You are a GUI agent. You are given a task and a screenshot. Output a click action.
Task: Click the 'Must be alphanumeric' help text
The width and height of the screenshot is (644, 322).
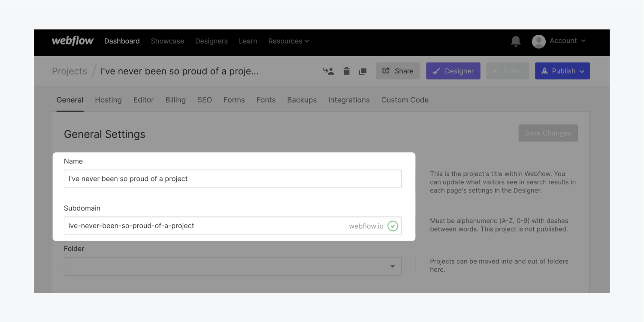coord(499,225)
